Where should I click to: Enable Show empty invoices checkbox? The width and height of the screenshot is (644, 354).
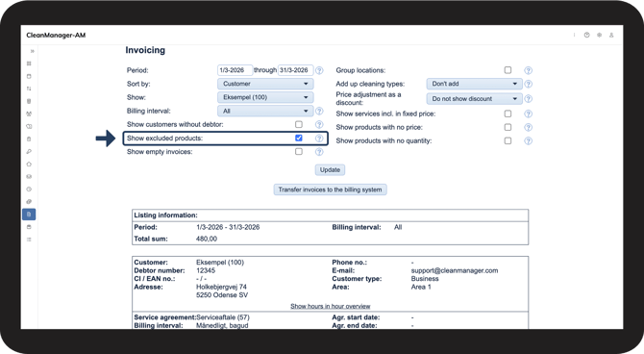(x=299, y=151)
